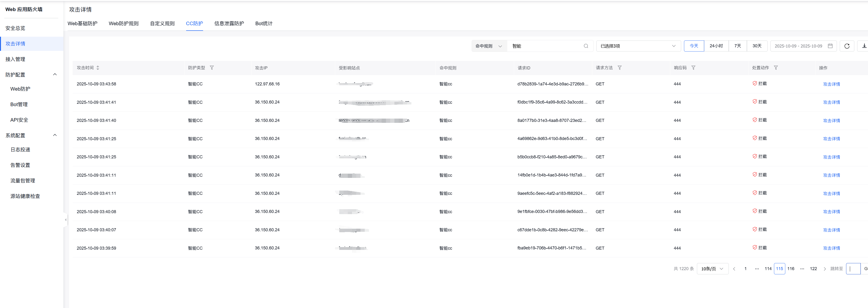868x308 pixels.
Task: Click search magnifier icon in rule field
Action: coord(586,46)
